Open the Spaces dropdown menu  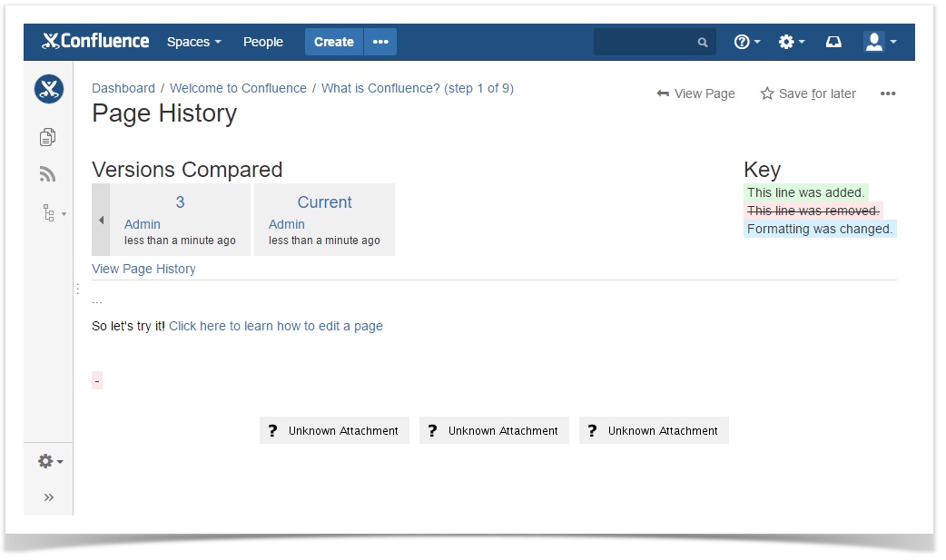tap(193, 42)
